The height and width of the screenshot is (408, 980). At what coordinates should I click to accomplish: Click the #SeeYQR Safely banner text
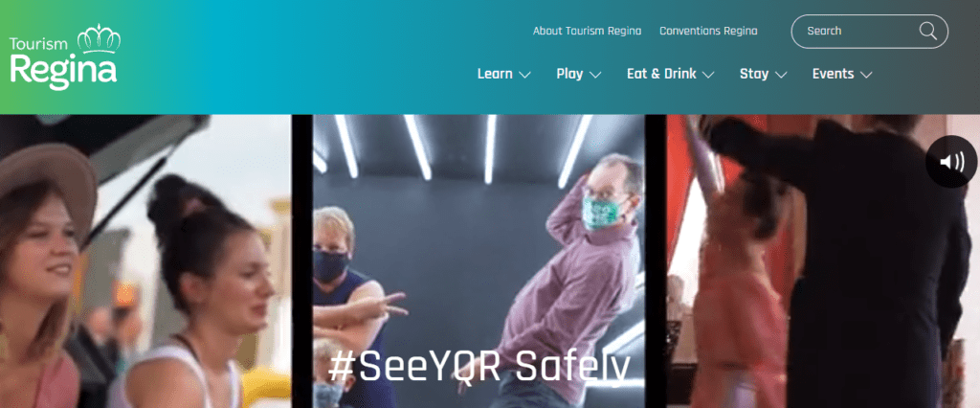pos(479,368)
